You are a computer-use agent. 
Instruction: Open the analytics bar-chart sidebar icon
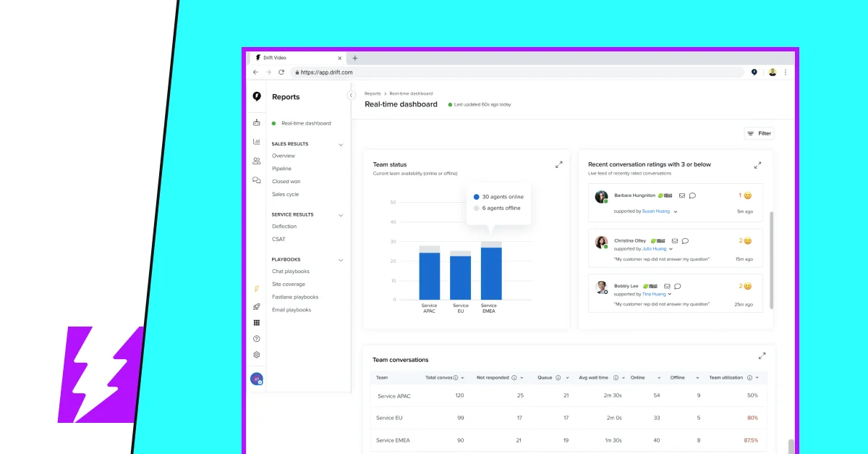click(x=256, y=141)
